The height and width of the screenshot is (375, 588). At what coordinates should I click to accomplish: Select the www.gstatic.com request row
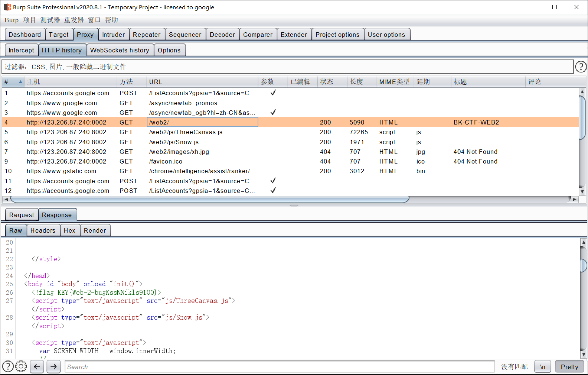290,171
